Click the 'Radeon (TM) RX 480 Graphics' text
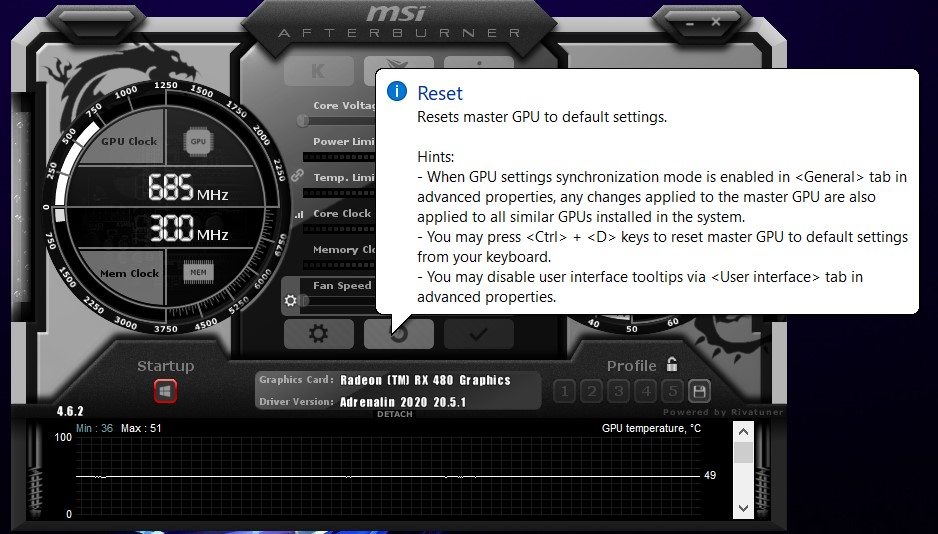 coord(425,380)
